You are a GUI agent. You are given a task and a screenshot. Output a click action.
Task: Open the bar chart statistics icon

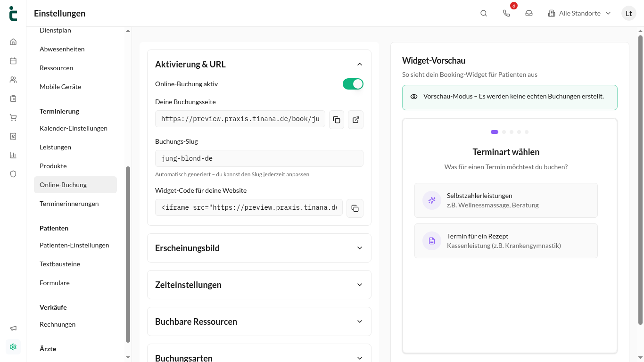point(13,155)
